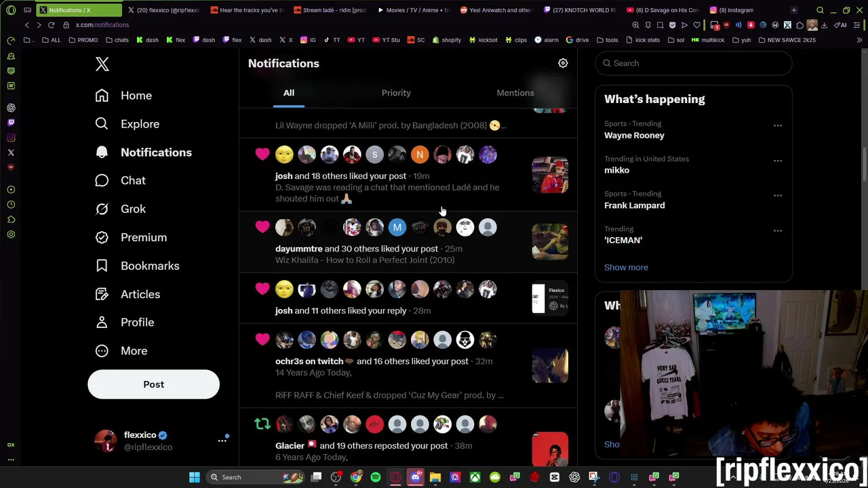Open Chat from the sidebar
The image size is (868, 488).
tap(121, 180)
